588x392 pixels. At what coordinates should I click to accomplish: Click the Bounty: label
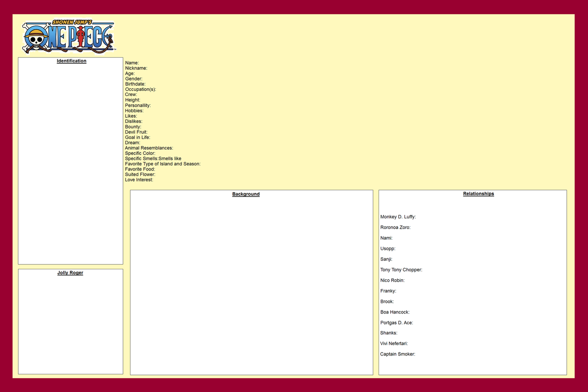point(133,127)
